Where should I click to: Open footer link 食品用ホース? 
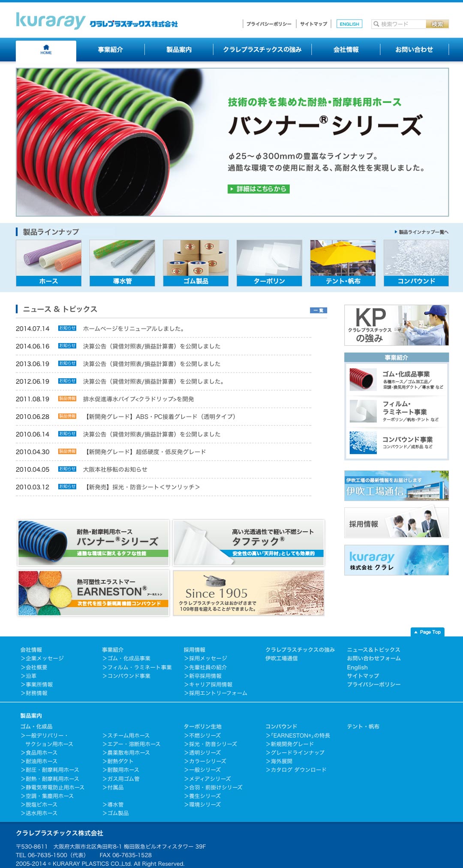click(x=39, y=753)
